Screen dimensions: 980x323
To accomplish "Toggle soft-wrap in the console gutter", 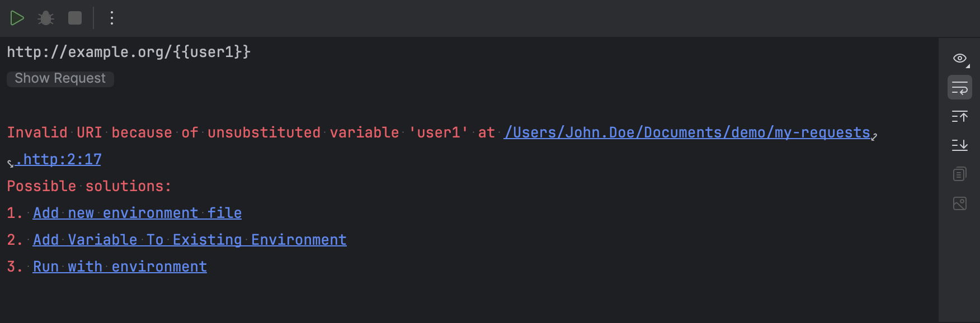I will [959, 87].
